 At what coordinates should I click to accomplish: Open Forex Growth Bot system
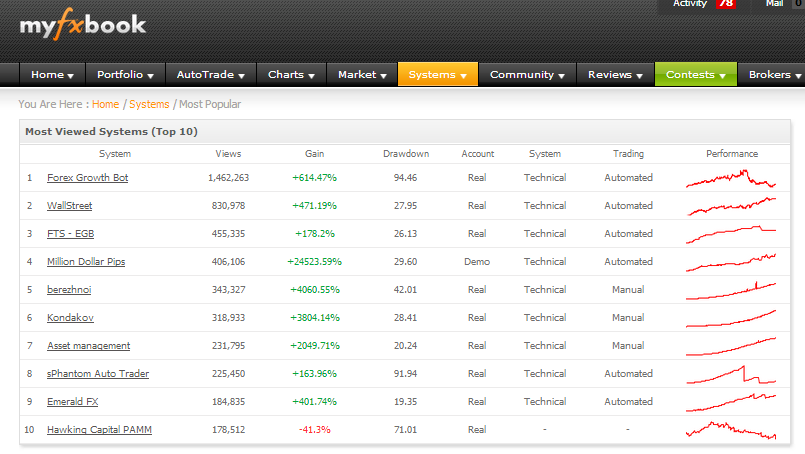tap(87, 178)
